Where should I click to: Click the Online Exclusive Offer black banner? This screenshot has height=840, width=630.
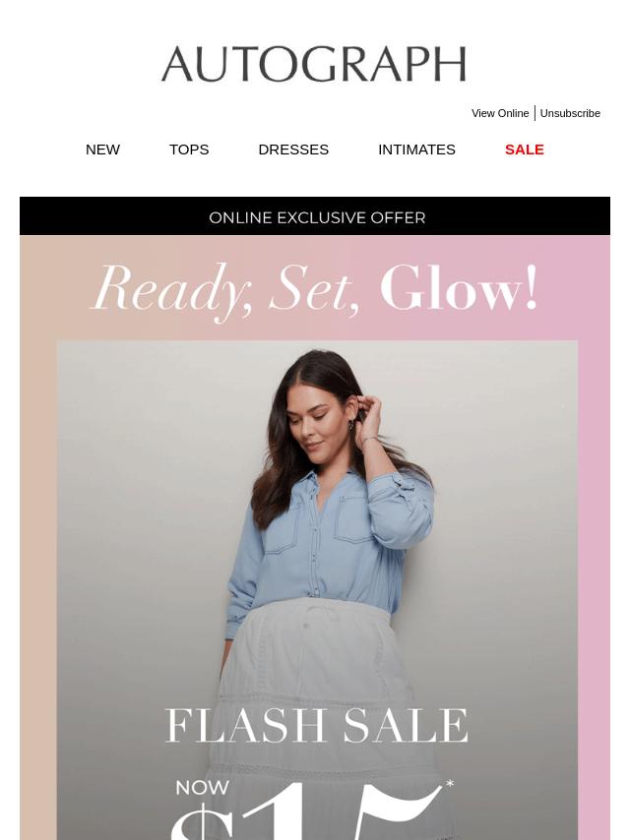pyautogui.click(x=315, y=215)
